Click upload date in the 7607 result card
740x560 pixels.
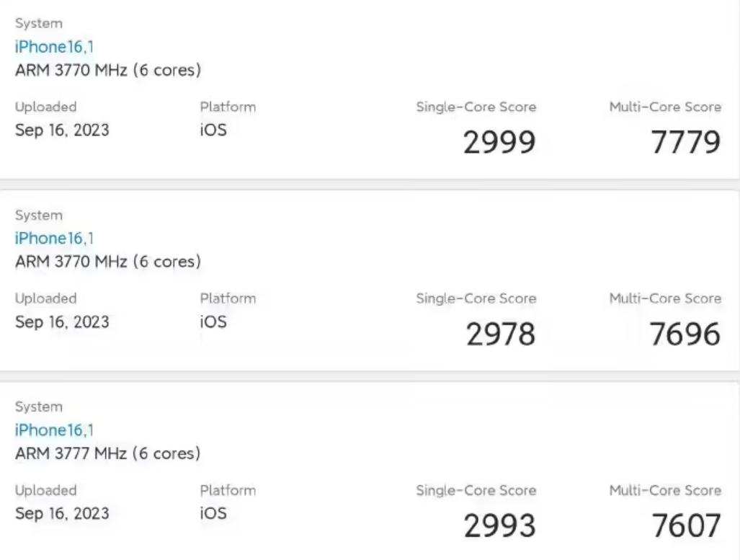62,513
